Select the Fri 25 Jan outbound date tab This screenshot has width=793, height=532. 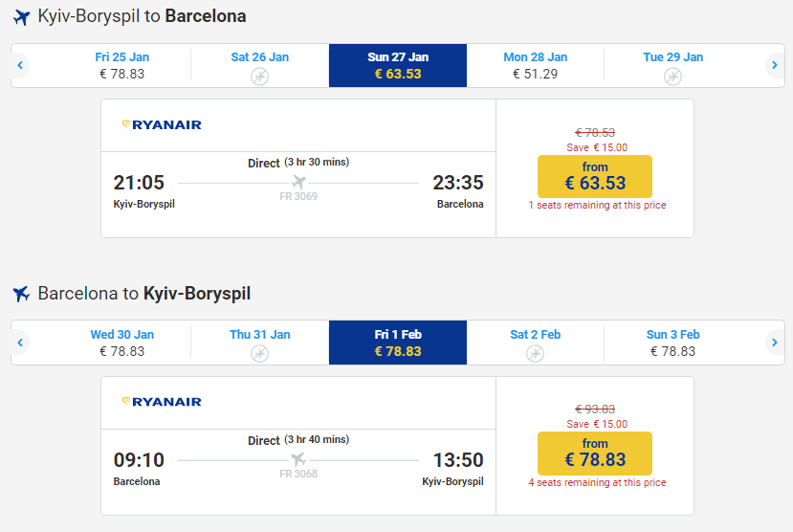point(121,65)
